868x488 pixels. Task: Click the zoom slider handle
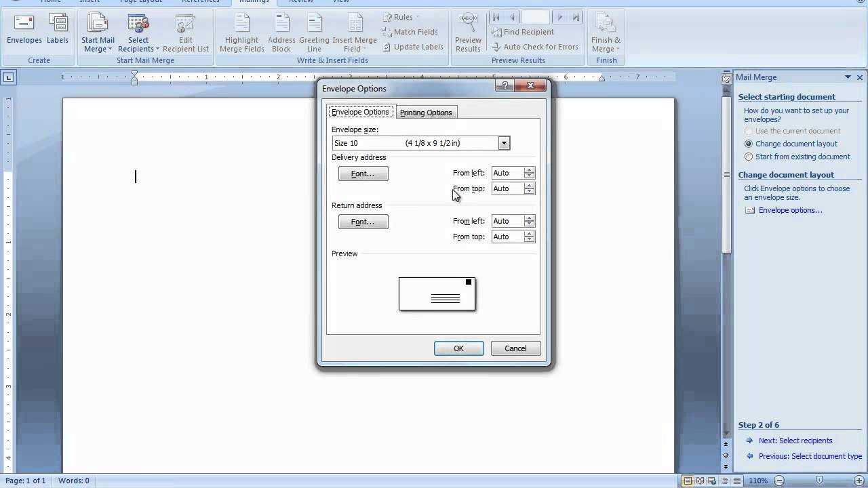(x=819, y=481)
